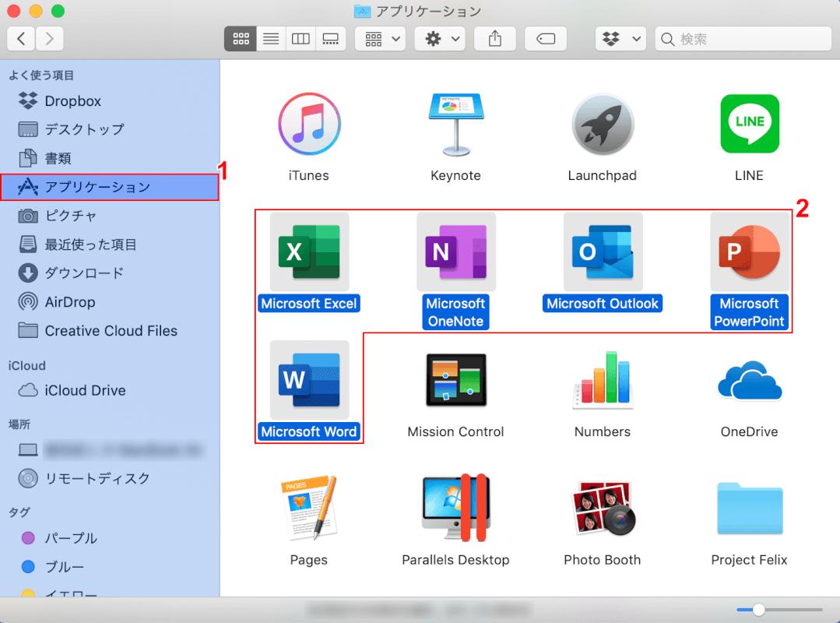
Task: Click the Microsoft Excel label
Action: [309, 303]
